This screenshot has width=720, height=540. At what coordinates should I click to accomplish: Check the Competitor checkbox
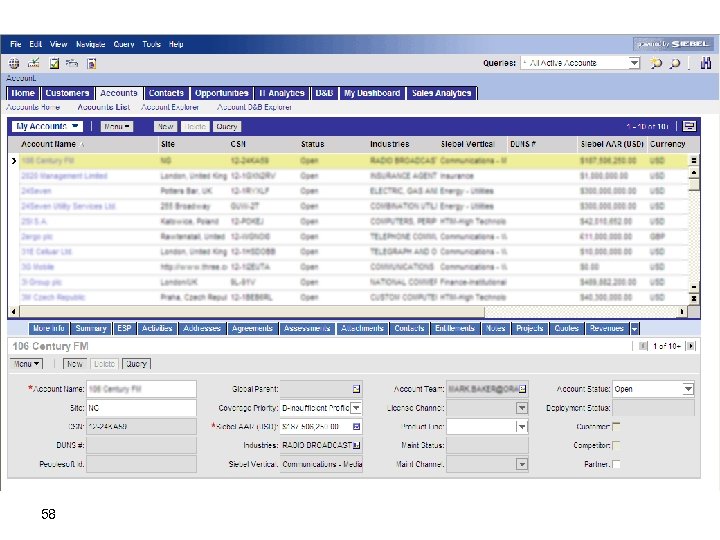616,445
